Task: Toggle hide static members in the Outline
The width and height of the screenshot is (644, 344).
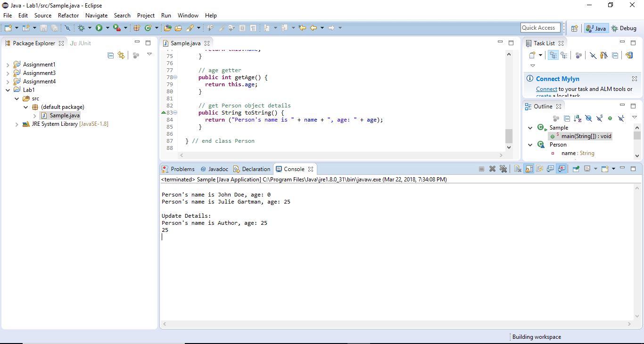Action: (x=599, y=118)
